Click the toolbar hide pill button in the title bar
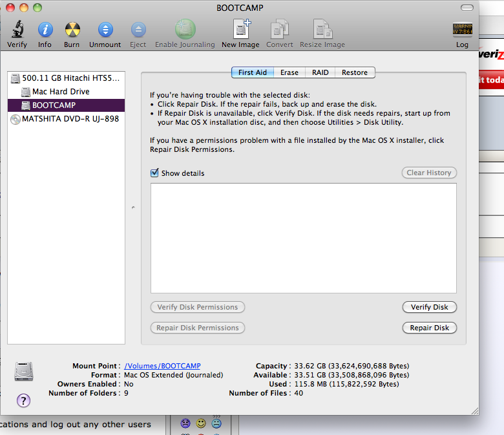504x435 pixels. 467,8
